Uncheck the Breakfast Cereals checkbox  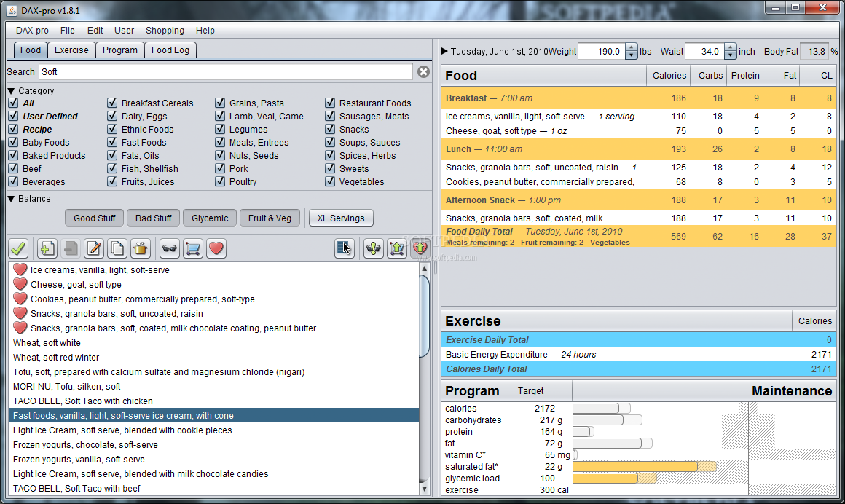(x=112, y=103)
